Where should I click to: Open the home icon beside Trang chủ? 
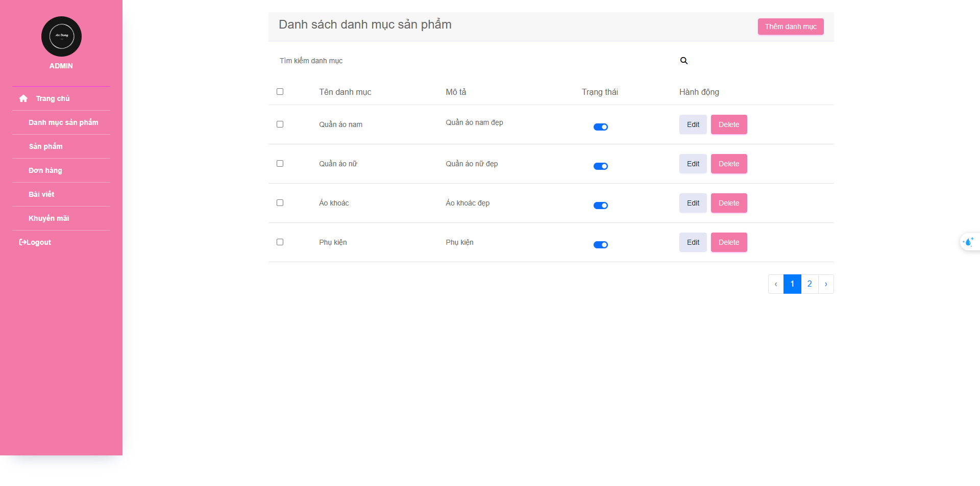pos(23,98)
